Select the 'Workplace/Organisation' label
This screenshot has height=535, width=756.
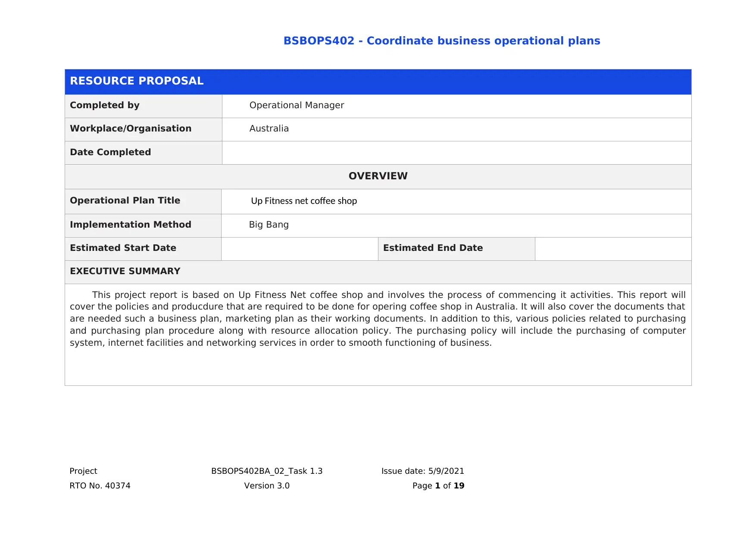click(x=131, y=128)
